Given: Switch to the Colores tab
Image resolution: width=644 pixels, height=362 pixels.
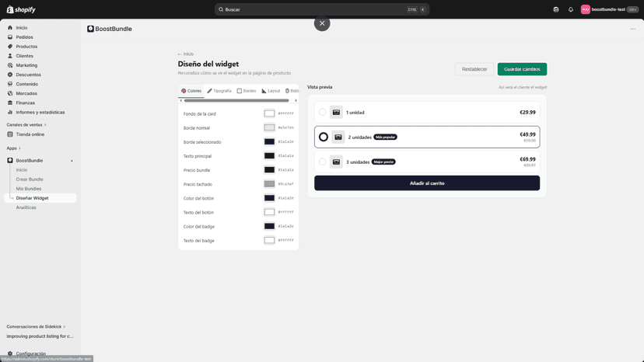Looking at the screenshot, I should click(191, 91).
